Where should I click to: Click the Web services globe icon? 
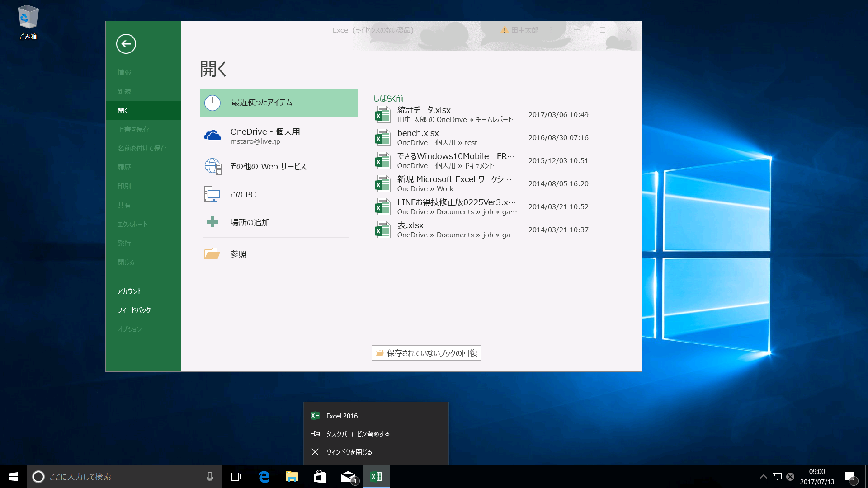click(x=213, y=166)
